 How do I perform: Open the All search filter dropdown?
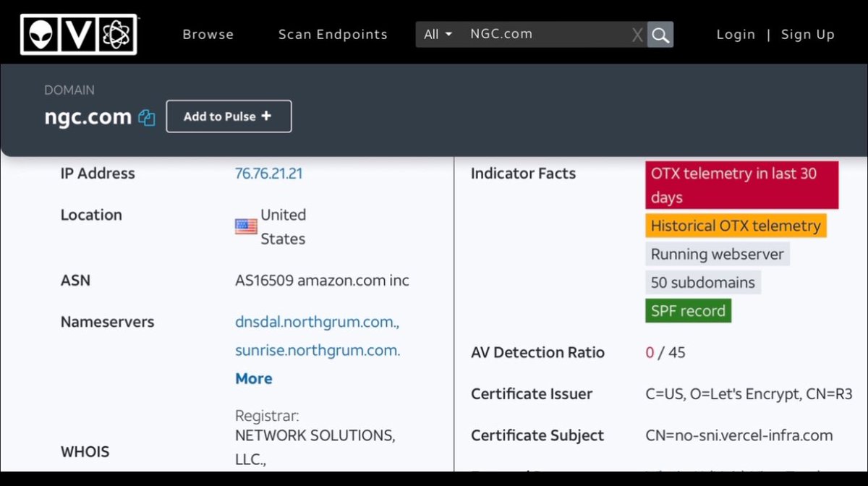pos(438,35)
